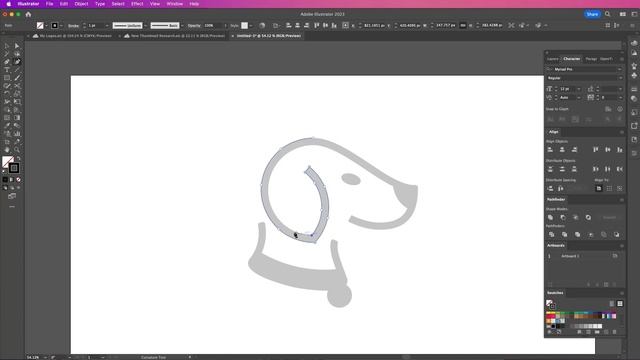Click the Stroke box in toolbar

pos(14,168)
